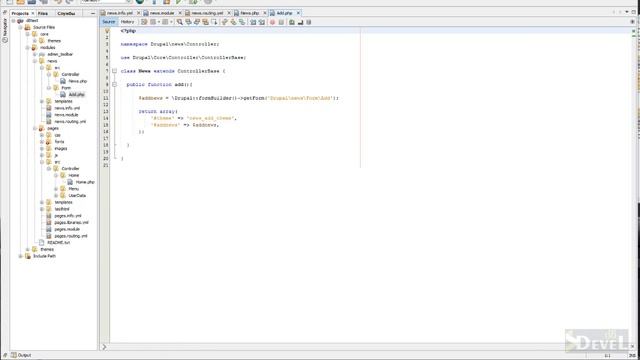Click the Find Previous Occurrence icon
The image size is (640, 360).
(188, 22)
